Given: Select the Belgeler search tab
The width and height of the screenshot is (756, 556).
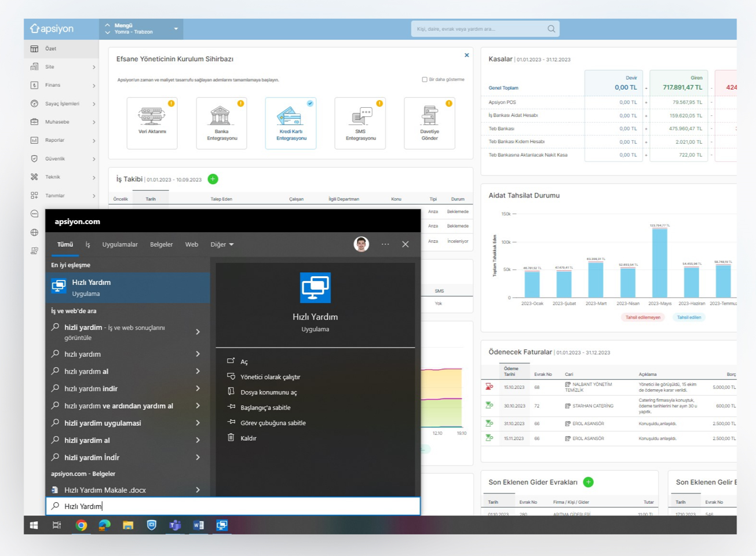Looking at the screenshot, I should pos(161,244).
